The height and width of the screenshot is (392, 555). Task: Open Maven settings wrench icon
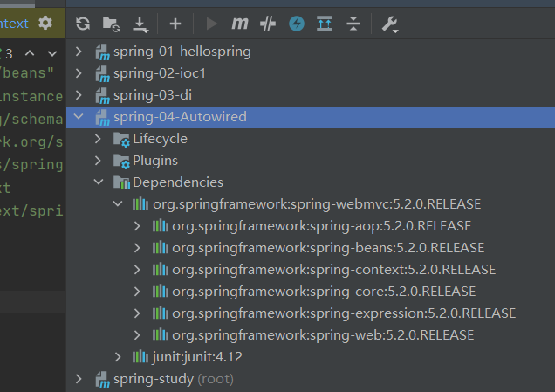(x=390, y=24)
